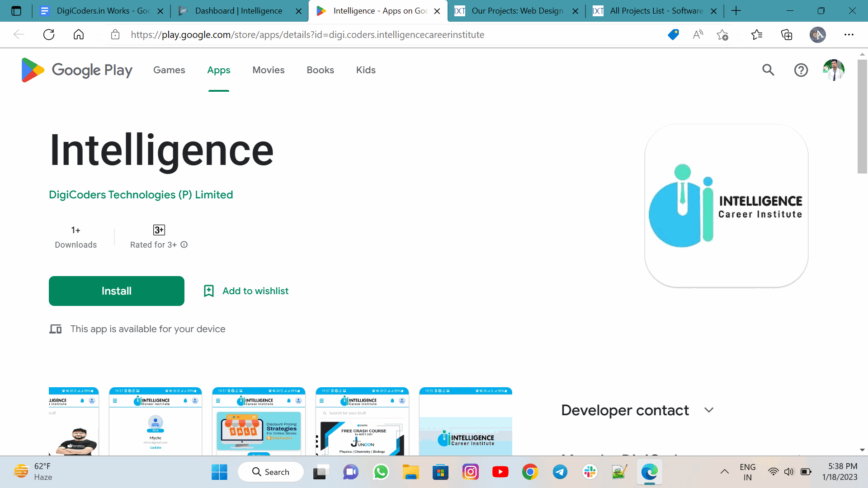Show hidden system tray icons

(724, 472)
